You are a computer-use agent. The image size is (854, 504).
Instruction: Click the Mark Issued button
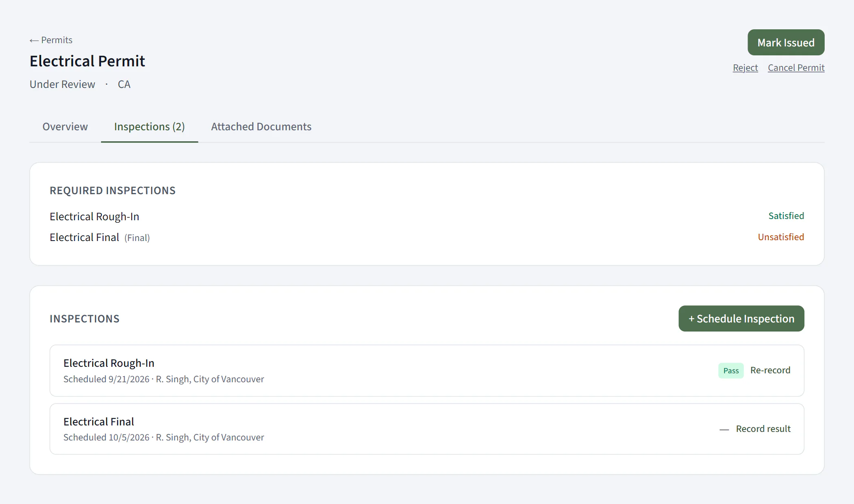coord(786,42)
